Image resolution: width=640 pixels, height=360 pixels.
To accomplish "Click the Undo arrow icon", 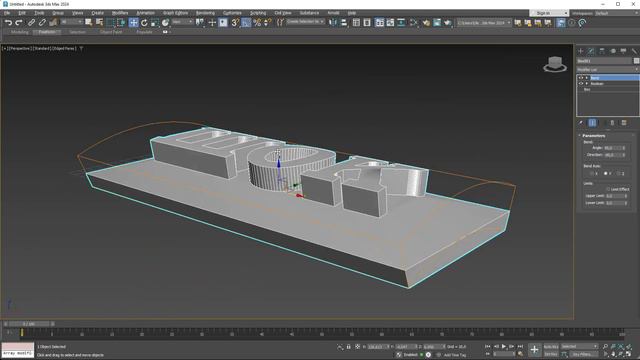I will 8,23.
